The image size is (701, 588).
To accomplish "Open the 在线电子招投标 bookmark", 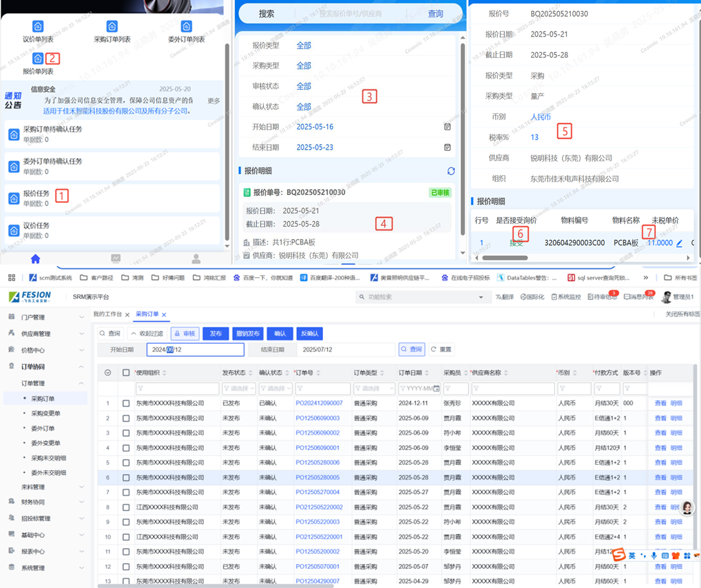I will pos(465,278).
